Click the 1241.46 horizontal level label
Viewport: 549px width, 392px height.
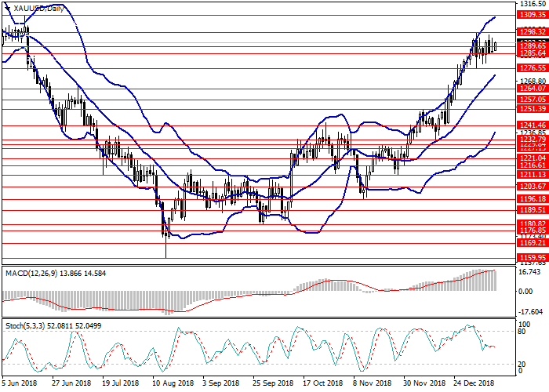[x=532, y=125]
